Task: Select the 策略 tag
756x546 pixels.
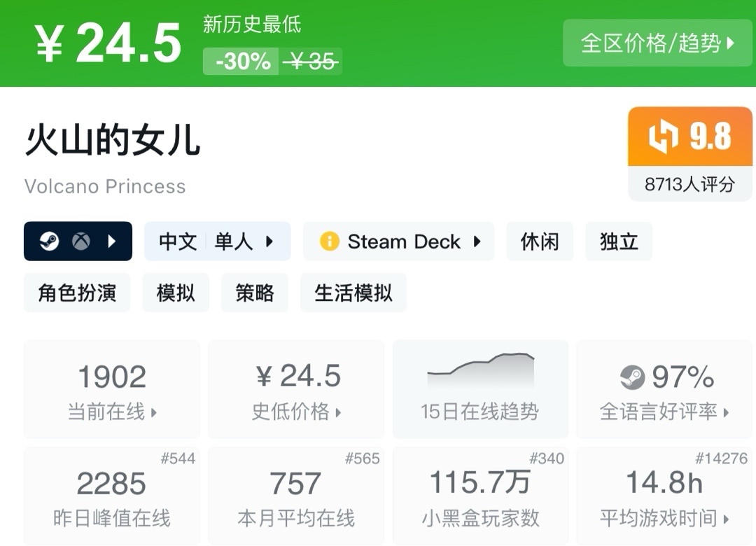Action: coord(255,293)
